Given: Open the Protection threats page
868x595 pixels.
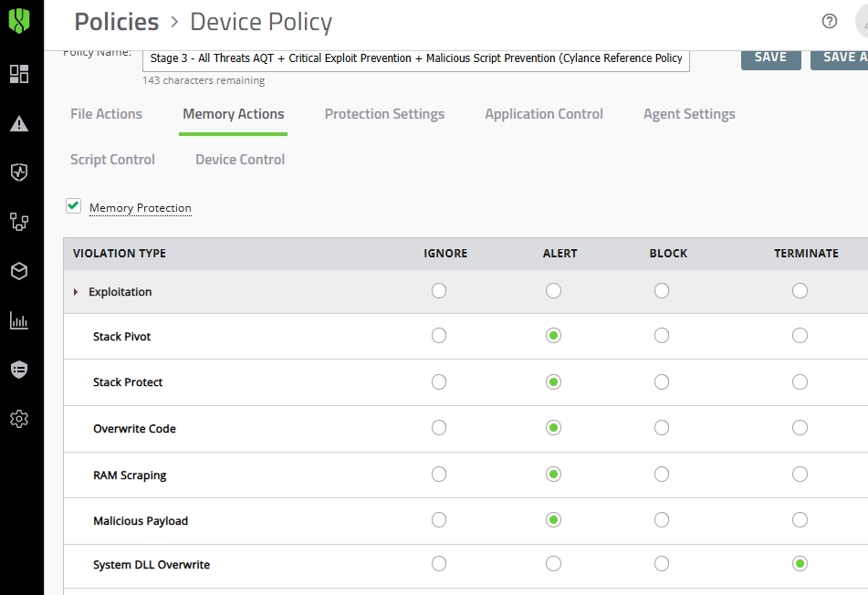Looking at the screenshot, I should click(x=21, y=126).
